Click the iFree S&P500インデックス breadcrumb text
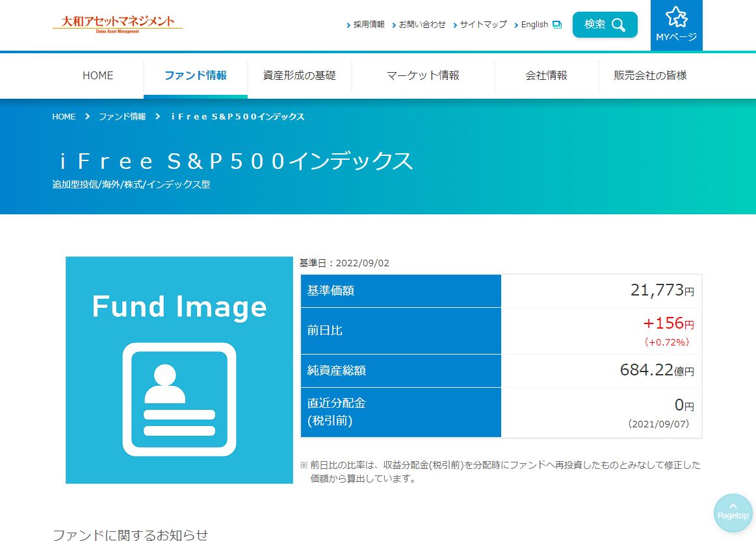This screenshot has width=756, height=541. point(238,117)
